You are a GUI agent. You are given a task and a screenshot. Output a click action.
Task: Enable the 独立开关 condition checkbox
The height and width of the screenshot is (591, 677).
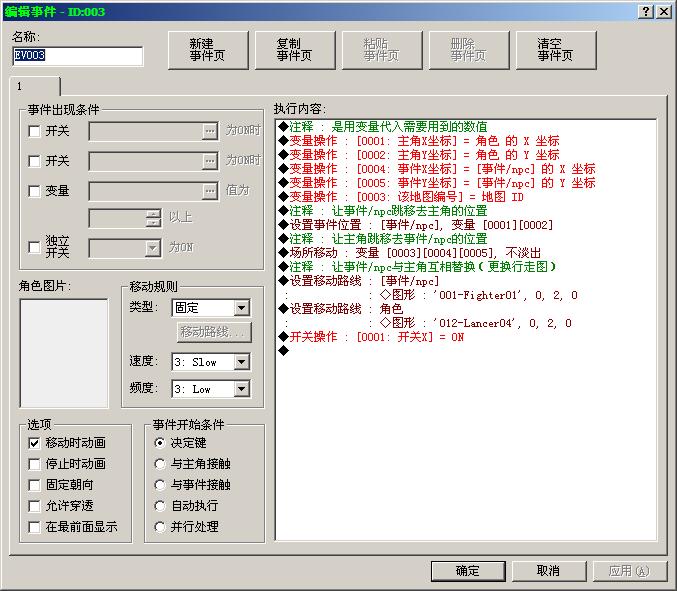coord(34,247)
